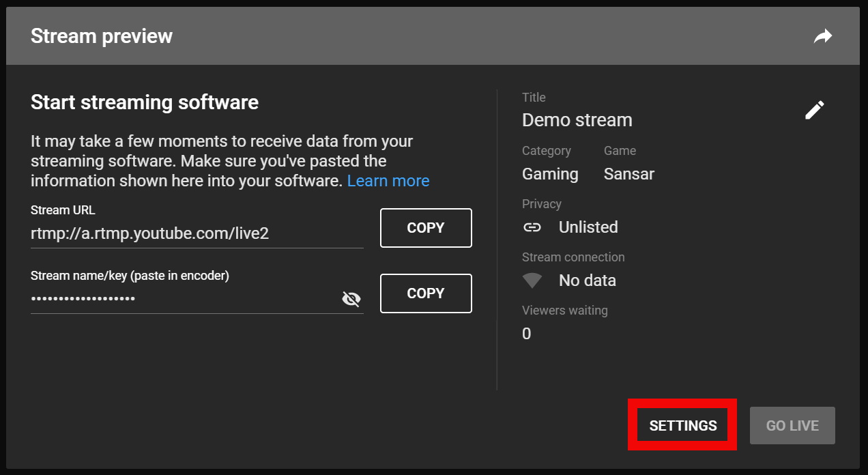Click the Start streaming software heading
Screen dimensions: 868x475
[x=145, y=102]
